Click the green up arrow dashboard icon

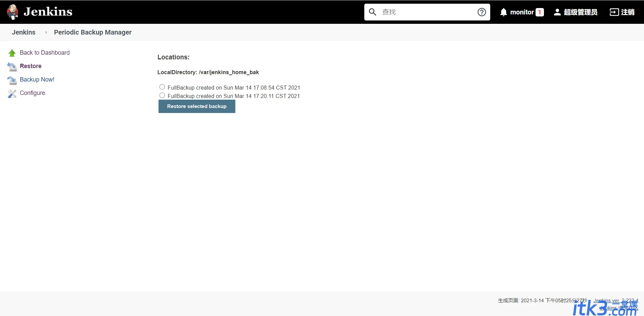[12, 53]
